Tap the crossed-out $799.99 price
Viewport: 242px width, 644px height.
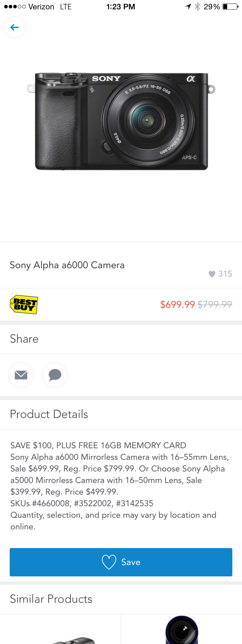click(215, 304)
